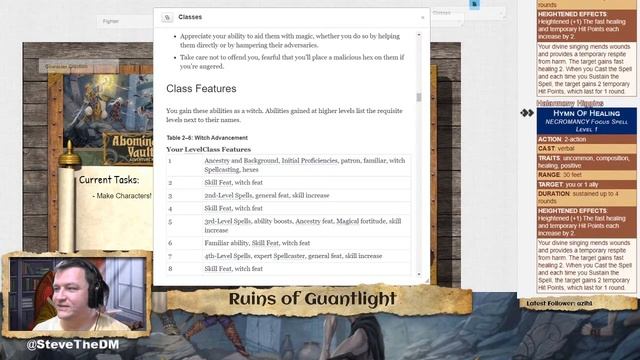This screenshot has height=360, width=640.
Task: Open Skill Feat link in level 6 row
Action: 265,243
